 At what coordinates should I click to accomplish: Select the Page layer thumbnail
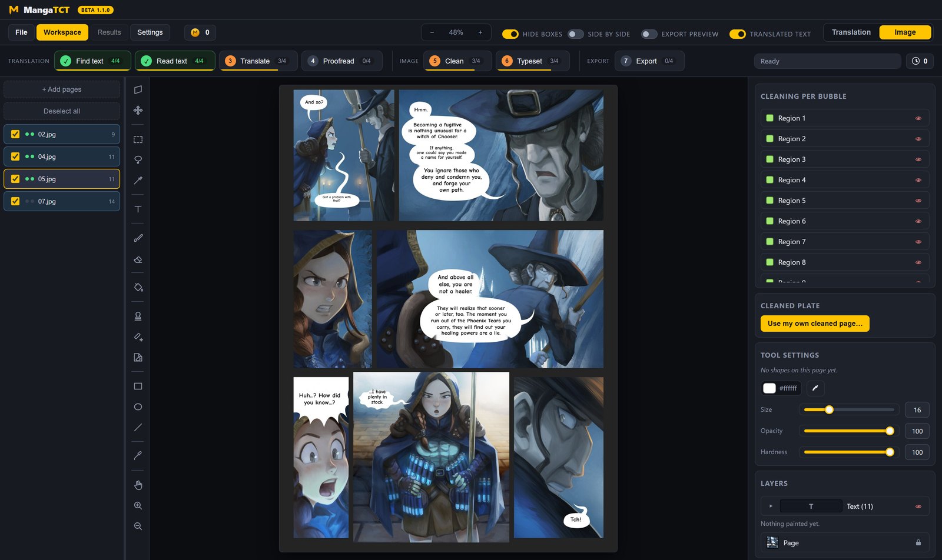pos(772,543)
